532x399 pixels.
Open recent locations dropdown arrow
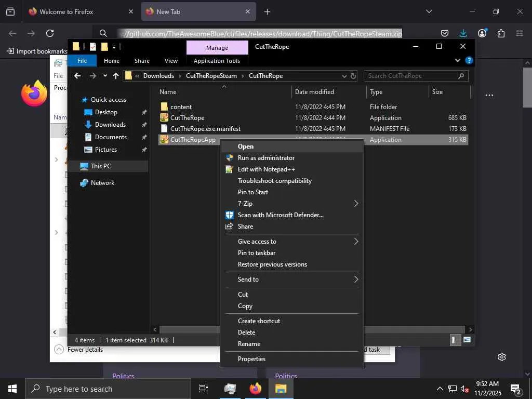(105, 76)
